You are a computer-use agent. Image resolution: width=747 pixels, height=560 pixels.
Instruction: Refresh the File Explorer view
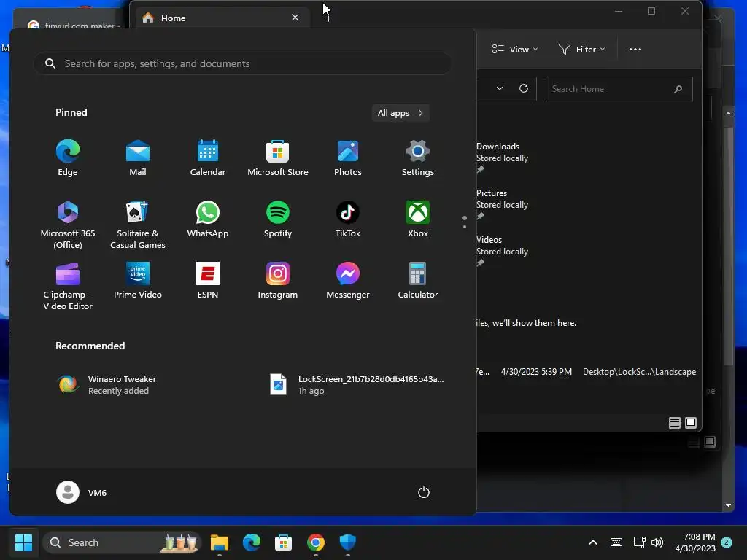(524, 88)
